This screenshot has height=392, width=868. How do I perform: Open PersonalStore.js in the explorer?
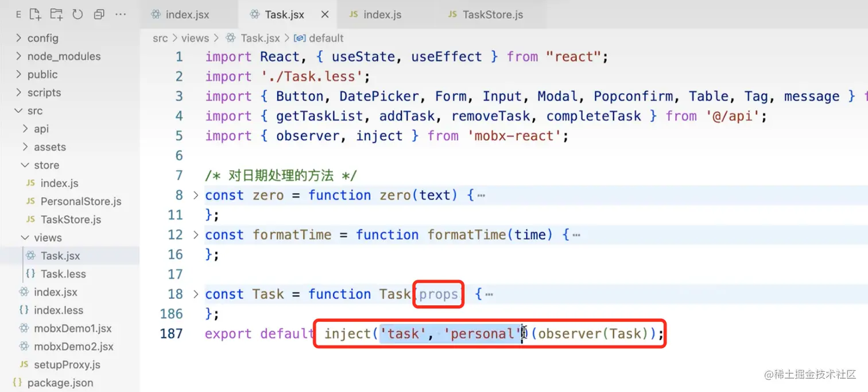pos(81,201)
